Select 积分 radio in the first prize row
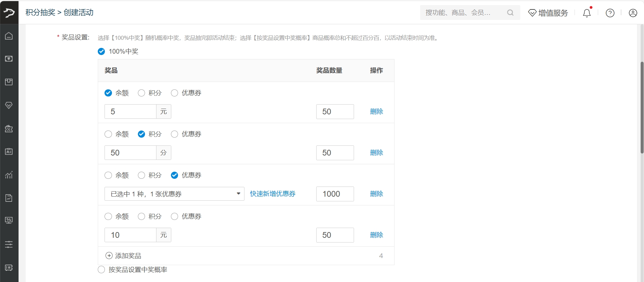The height and width of the screenshot is (282, 644). [142, 93]
